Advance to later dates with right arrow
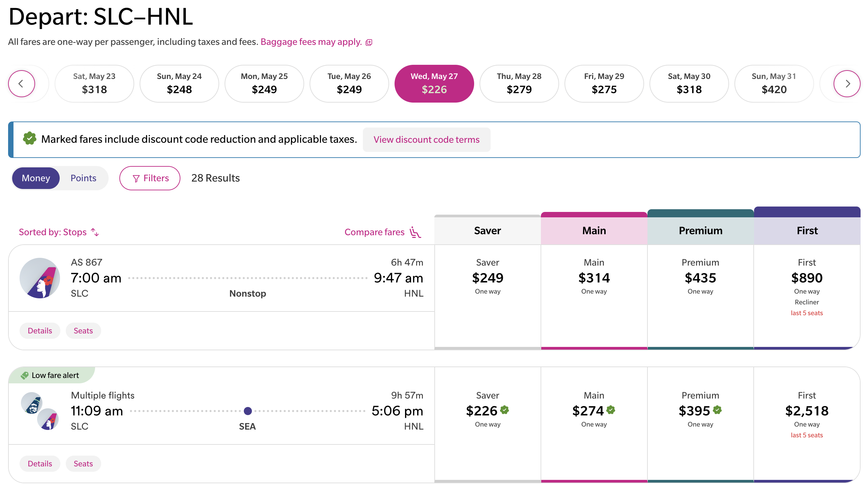This screenshot has height=490, width=868. (x=847, y=84)
